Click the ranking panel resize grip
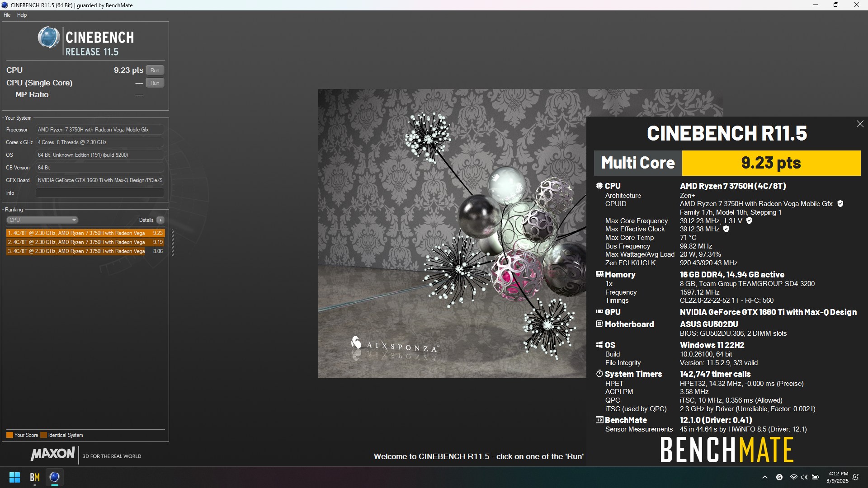Viewport: 868px width, 488px height. [x=173, y=243]
